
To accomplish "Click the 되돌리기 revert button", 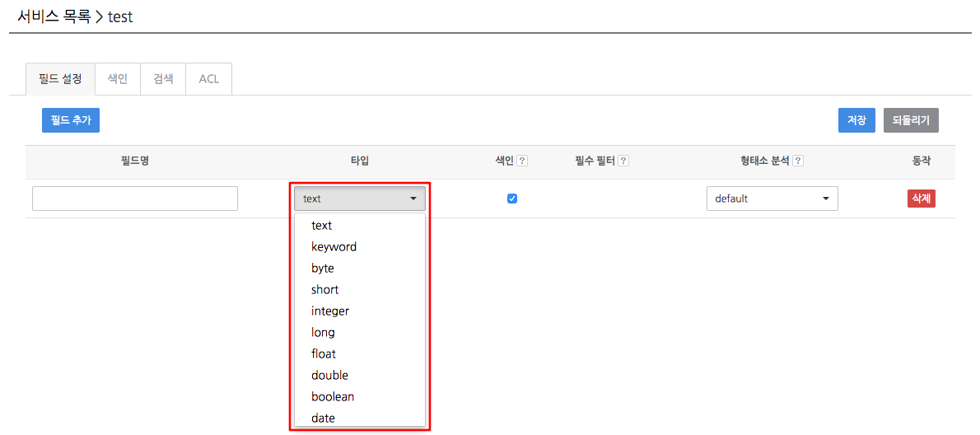I will [912, 120].
